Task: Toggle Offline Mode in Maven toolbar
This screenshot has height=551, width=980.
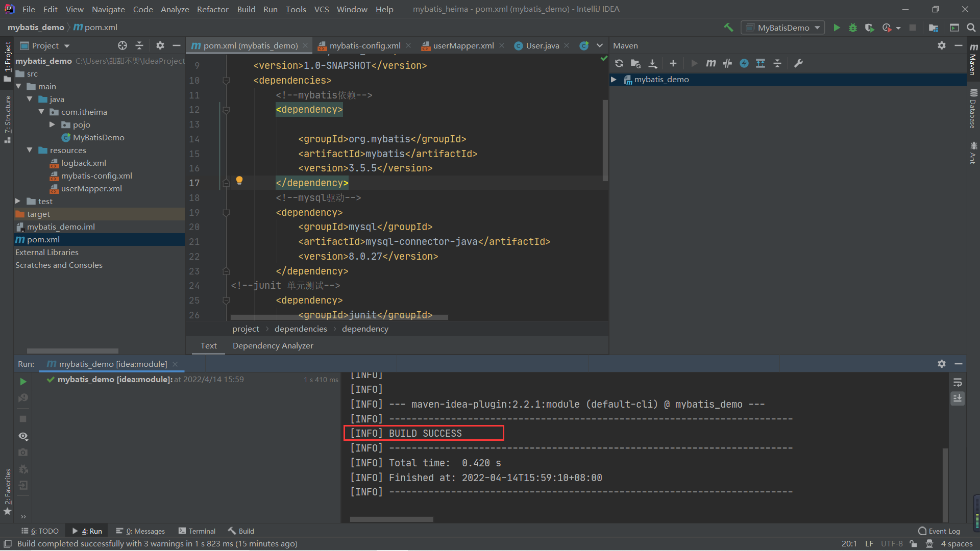Action: tap(744, 63)
